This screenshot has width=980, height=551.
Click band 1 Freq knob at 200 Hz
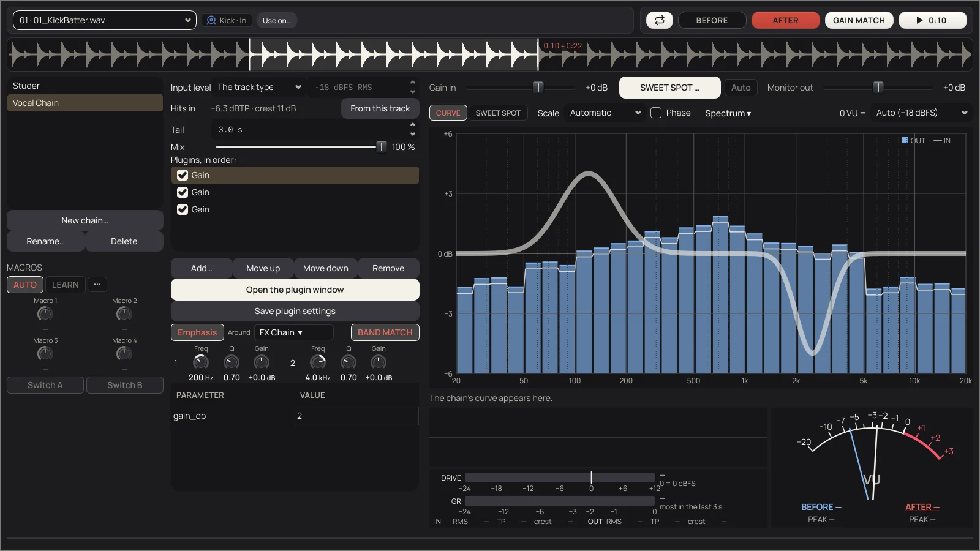tap(201, 362)
